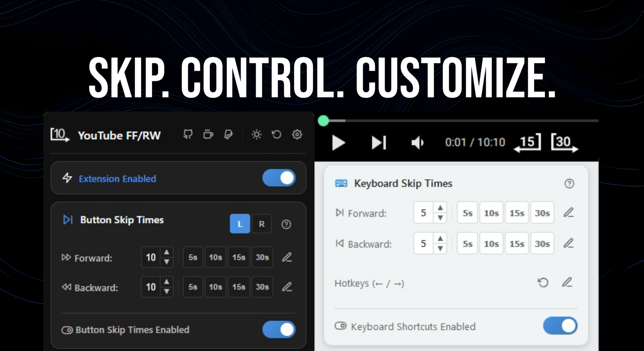Image resolution: width=644 pixels, height=351 pixels.
Task: Click the keyboard icon beside Keyboard Skip Times
Action: tap(341, 183)
